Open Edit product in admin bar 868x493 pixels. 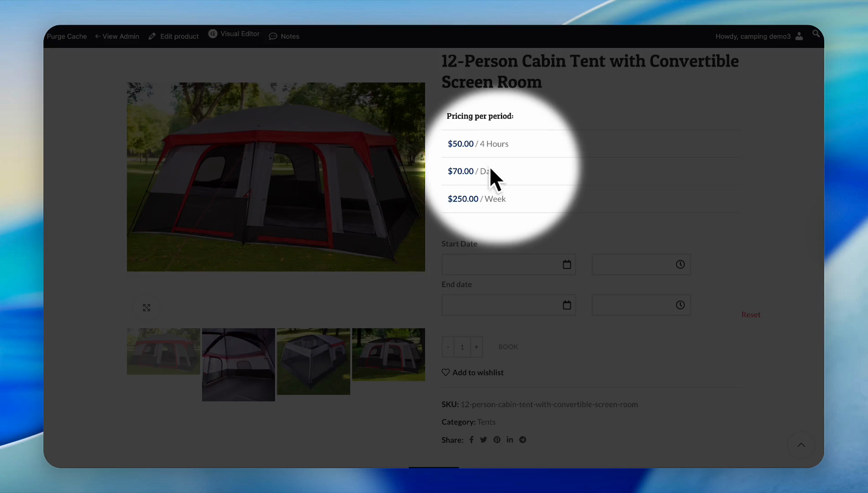click(174, 37)
